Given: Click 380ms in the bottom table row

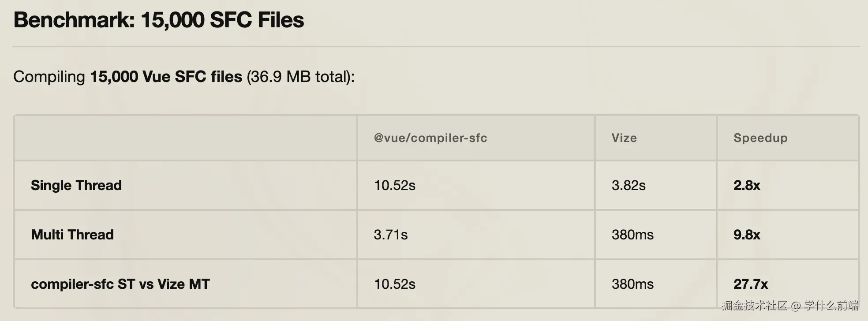Looking at the screenshot, I should coord(632,284).
